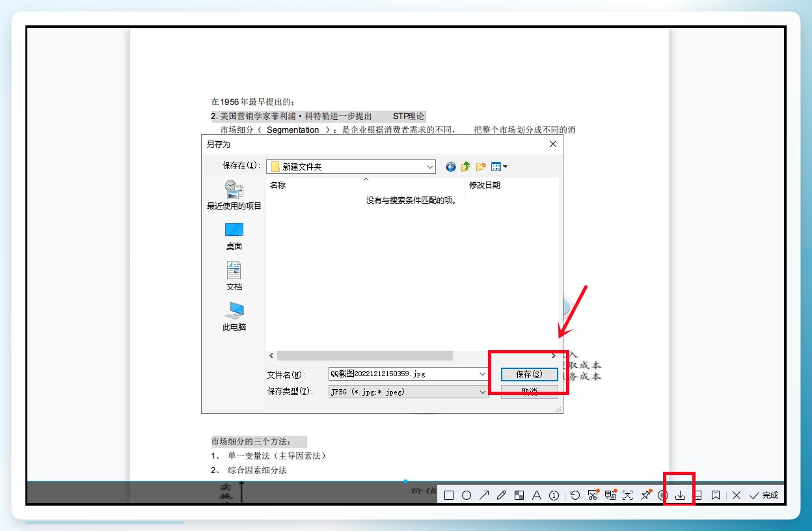Click the text 没有与搜索条件匹配的项。
This screenshot has height=531, width=812.
coord(412,200)
